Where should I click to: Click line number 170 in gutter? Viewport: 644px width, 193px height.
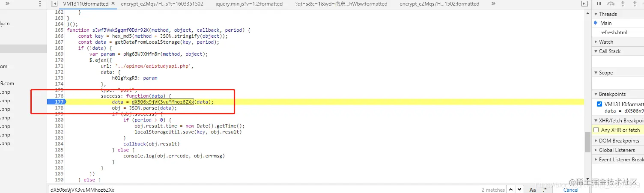pos(59,60)
